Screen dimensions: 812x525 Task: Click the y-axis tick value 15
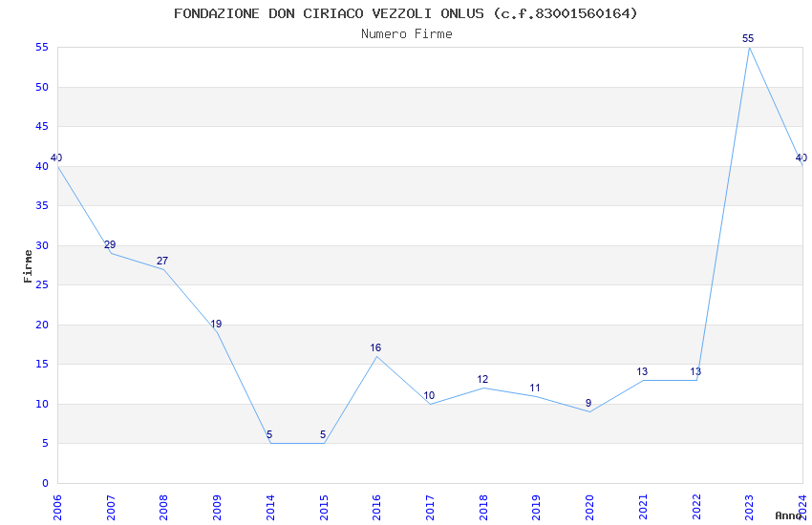pos(42,364)
